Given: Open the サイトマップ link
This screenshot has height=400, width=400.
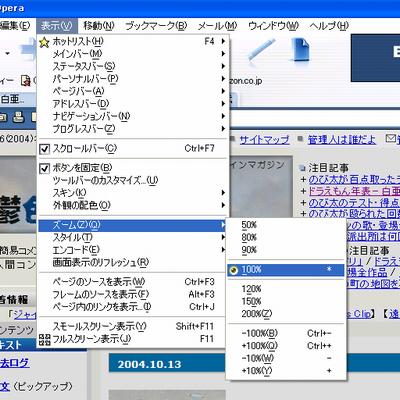Looking at the screenshot, I should (264, 139).
